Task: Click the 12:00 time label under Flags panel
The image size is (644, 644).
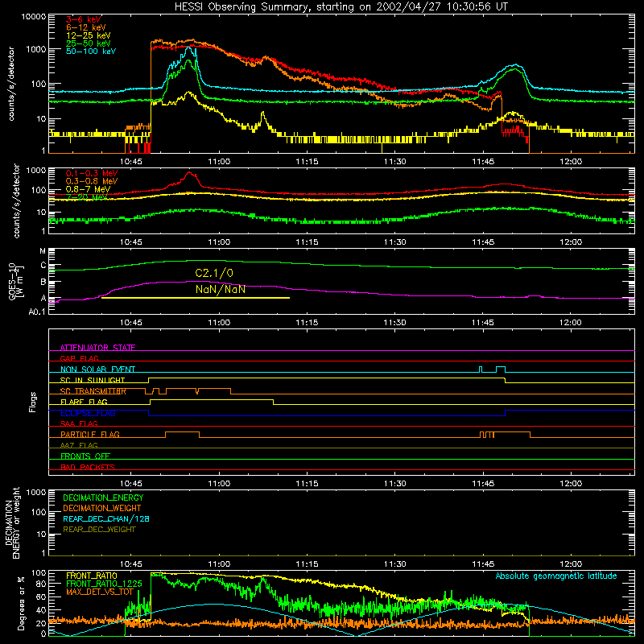Action: (x=571, y=484)
